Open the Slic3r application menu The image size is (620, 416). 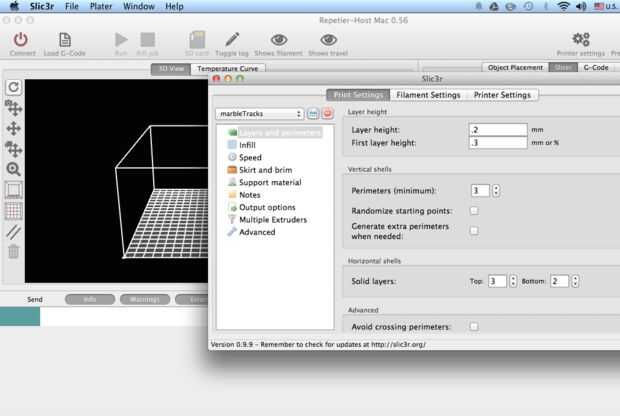click(x=42, y=6)
